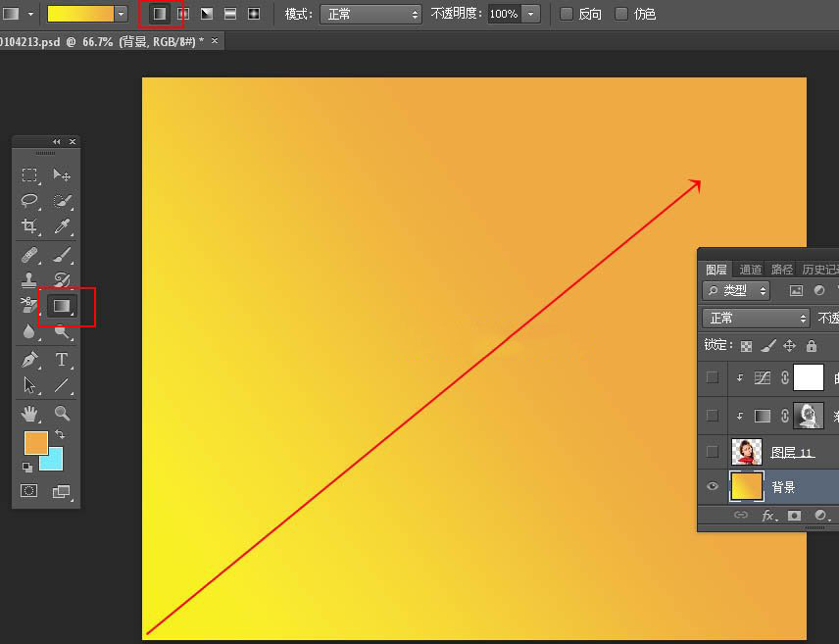Click the layer style fx button

pyautogui.click(x=768, y=516)
